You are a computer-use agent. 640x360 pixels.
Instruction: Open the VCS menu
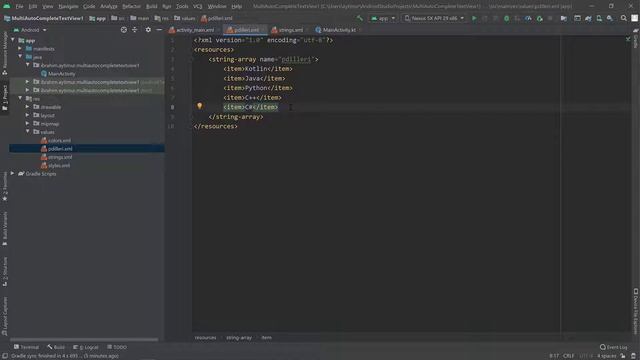(x=198, y=7)
